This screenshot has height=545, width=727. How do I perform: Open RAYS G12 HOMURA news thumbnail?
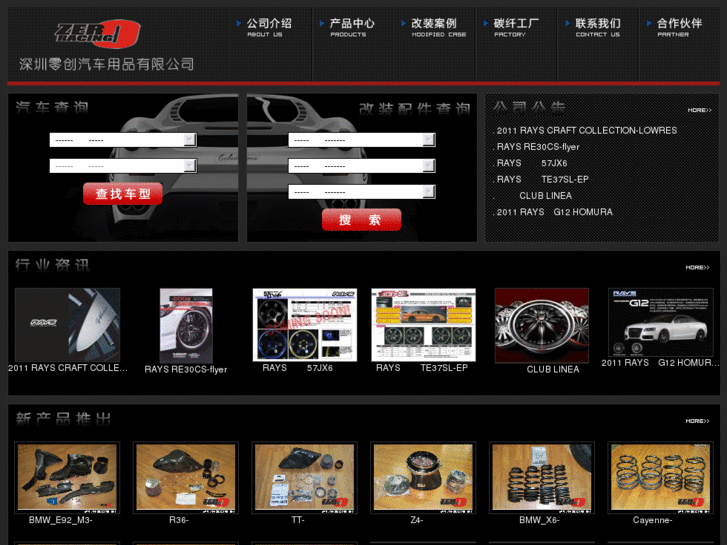[x=661, y=322]
